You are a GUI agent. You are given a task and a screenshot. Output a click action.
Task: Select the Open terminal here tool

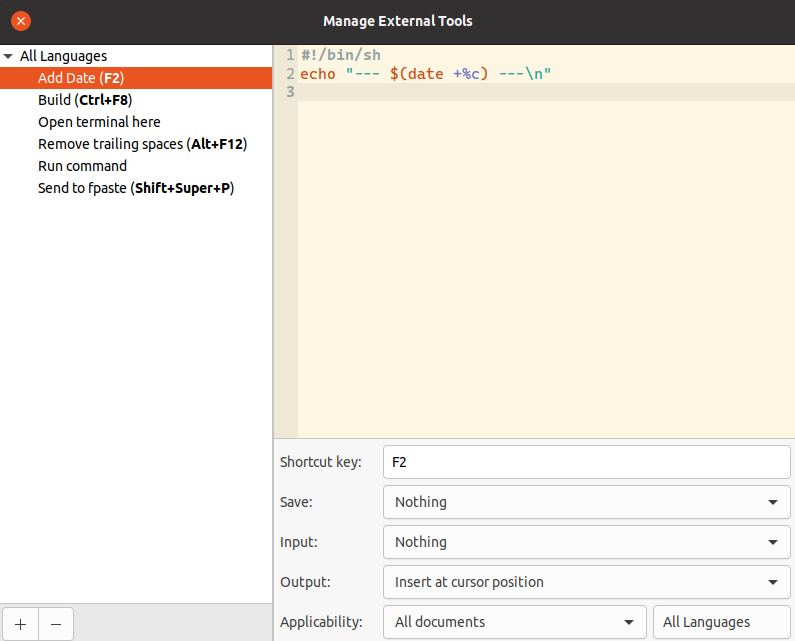tap(136, 122)
